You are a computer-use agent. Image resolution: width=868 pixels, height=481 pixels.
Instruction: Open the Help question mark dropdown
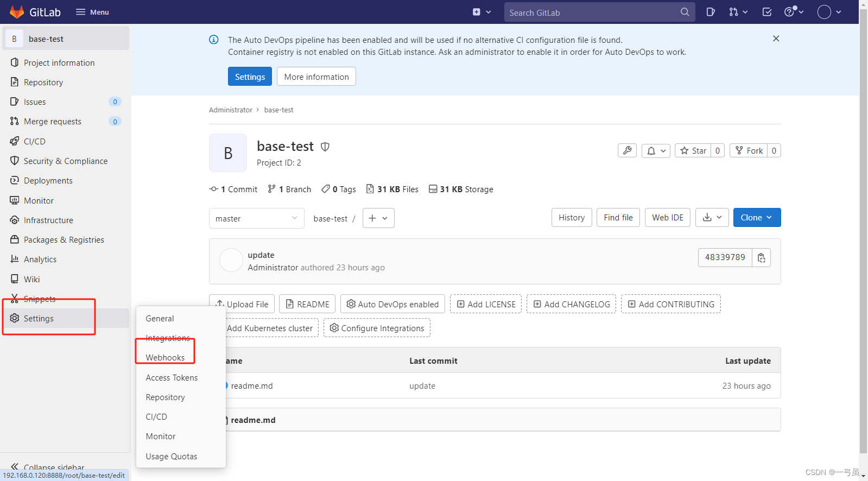pos(794,12)
